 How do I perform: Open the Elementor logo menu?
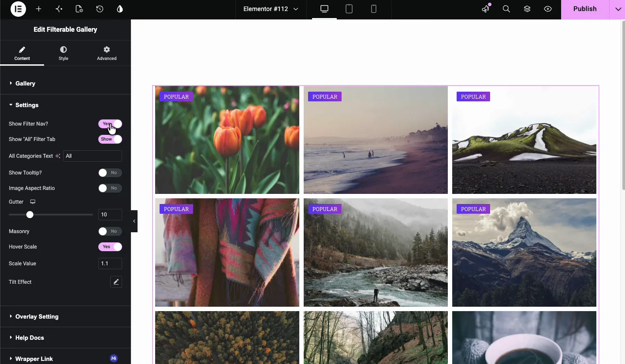pyautogui.click(x=18, y=9)
